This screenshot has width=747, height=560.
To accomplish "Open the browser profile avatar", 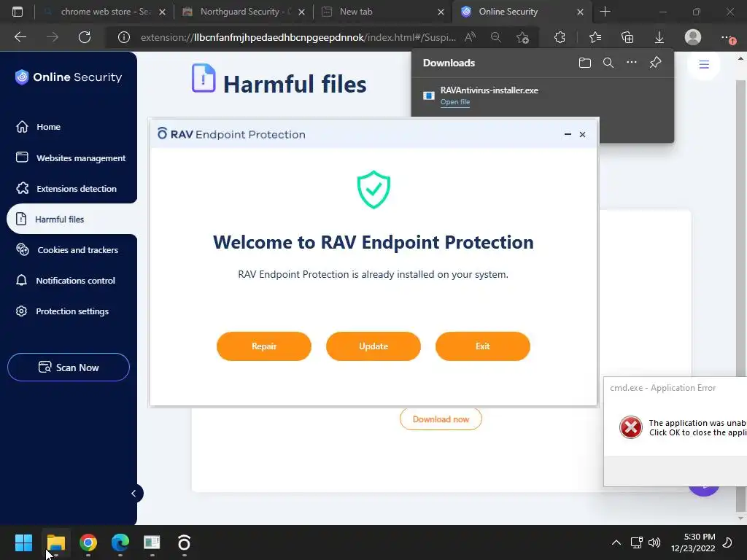I will pos(693,37).
